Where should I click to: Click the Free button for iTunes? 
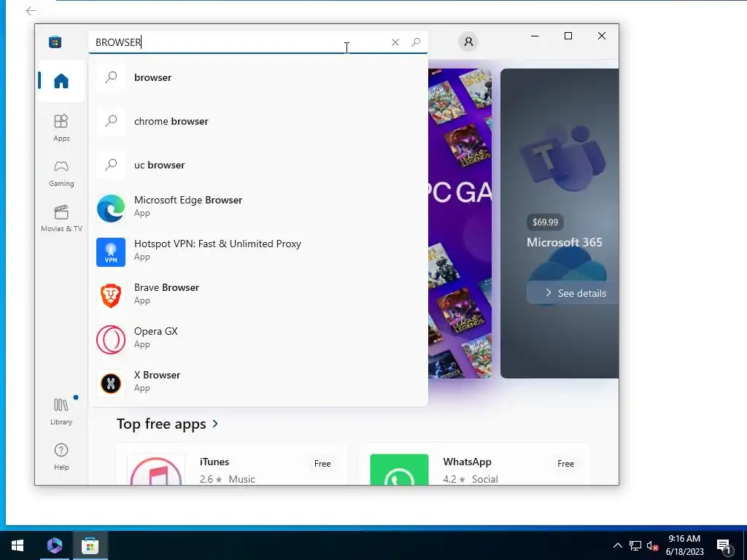[322, 463]
